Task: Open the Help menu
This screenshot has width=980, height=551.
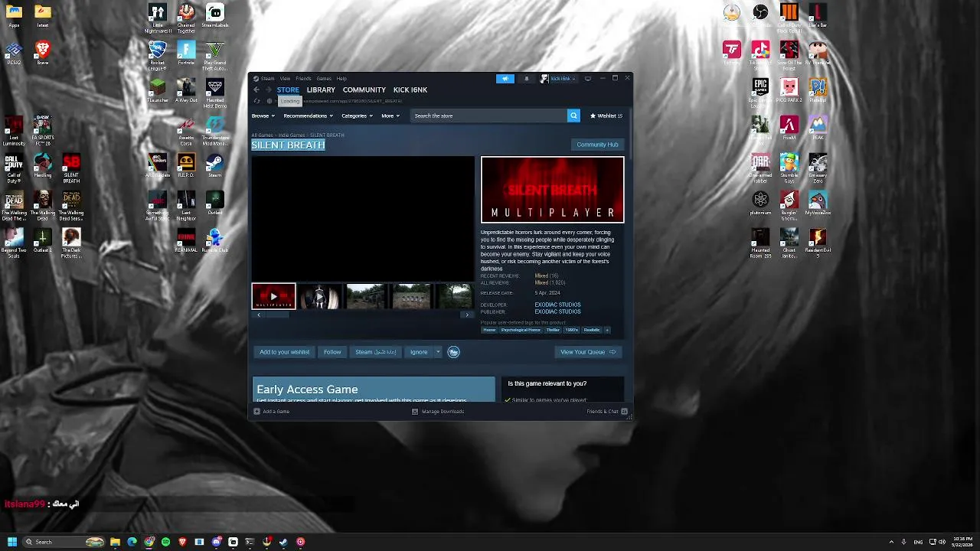Action: click(x=341, y=78)
